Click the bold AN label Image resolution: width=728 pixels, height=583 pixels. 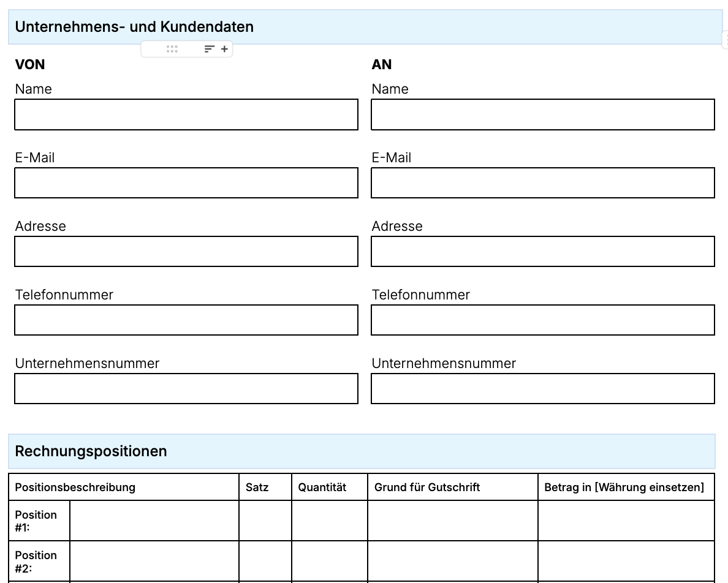tap(382, 64)
